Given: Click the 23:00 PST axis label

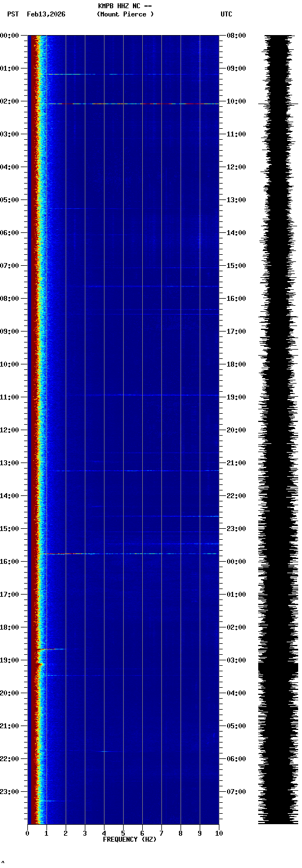Looking at the screenshot, I should tap(9, 792).
